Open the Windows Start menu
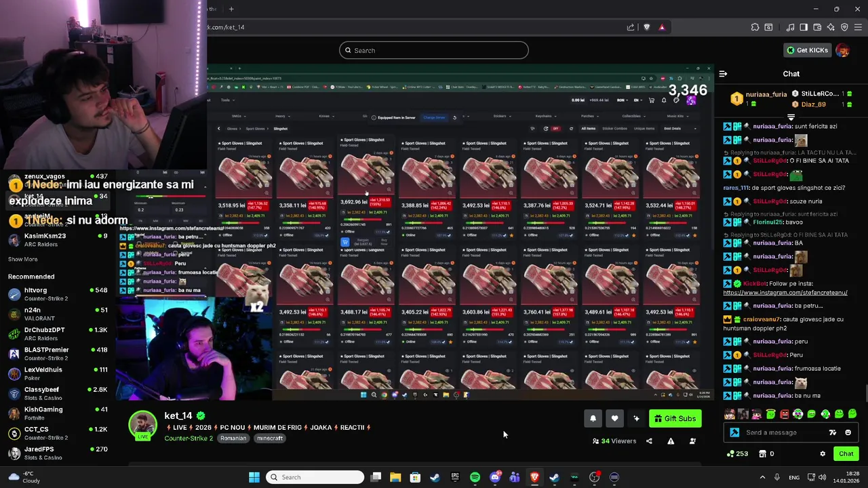868x488 pixels. pyautogui.click(x=254, y=477)
